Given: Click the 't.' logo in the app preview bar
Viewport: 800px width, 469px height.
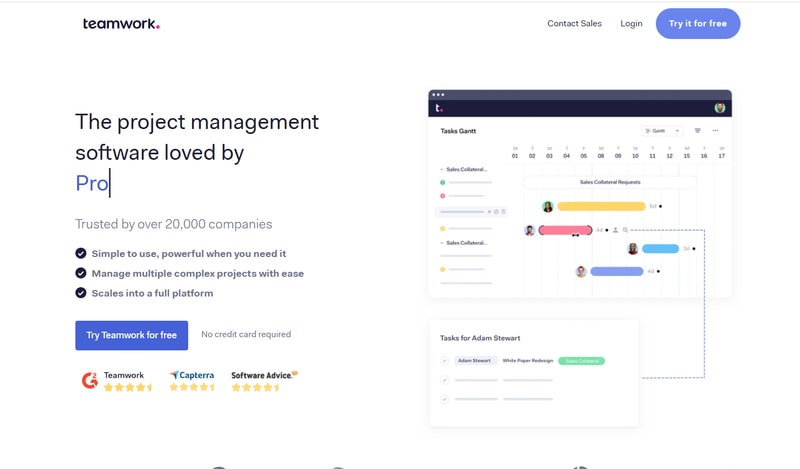Looking at the screenshot, I should tap(439, 108).
